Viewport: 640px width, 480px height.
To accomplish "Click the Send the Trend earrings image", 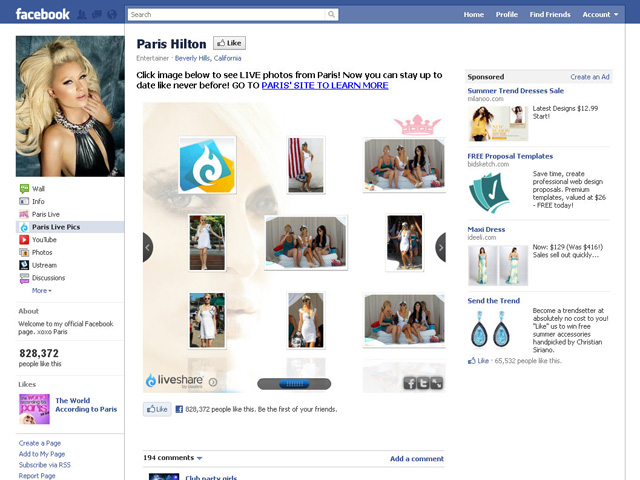I will (x=490, y=329).
